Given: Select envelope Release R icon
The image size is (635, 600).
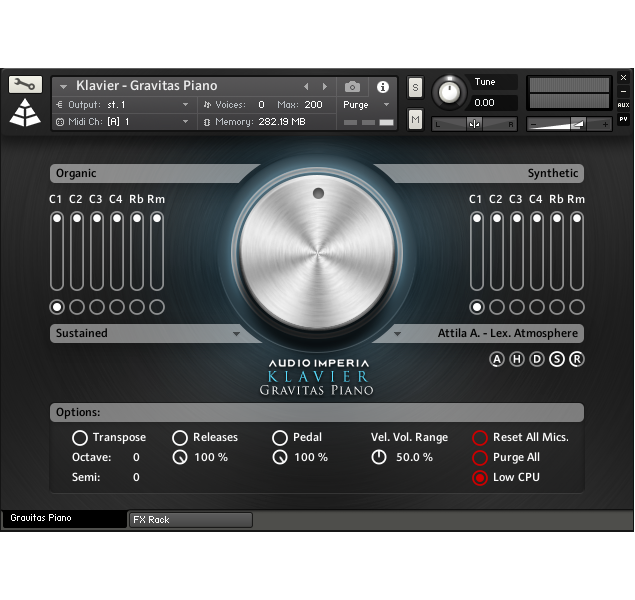Looking at the screenshot, I should [577, 359].
